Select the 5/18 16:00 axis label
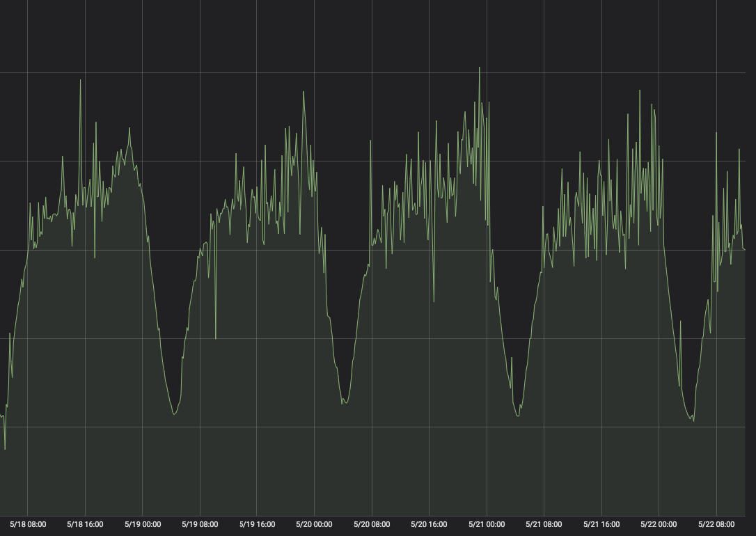Viewport: 756px width, 536px height. [85, 524]
